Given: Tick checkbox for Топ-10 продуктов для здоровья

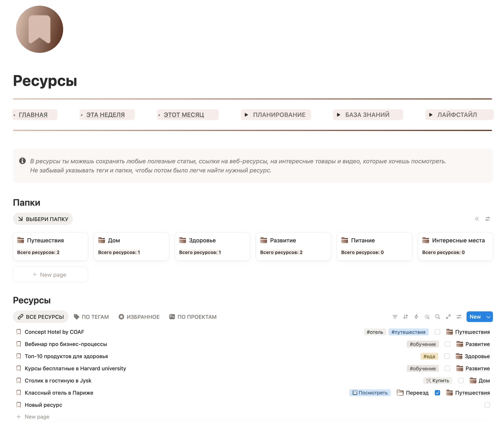Looking at the screenshot, I should [x=447, y=356].
